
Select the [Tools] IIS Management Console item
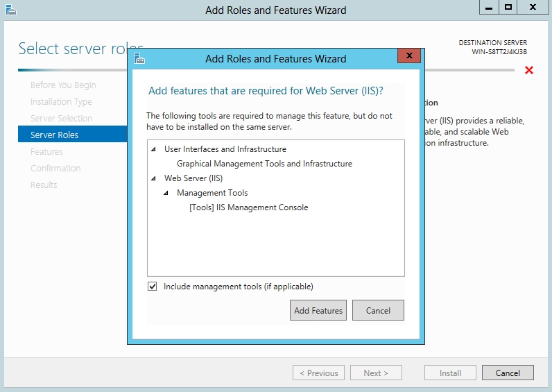(248, 207)
